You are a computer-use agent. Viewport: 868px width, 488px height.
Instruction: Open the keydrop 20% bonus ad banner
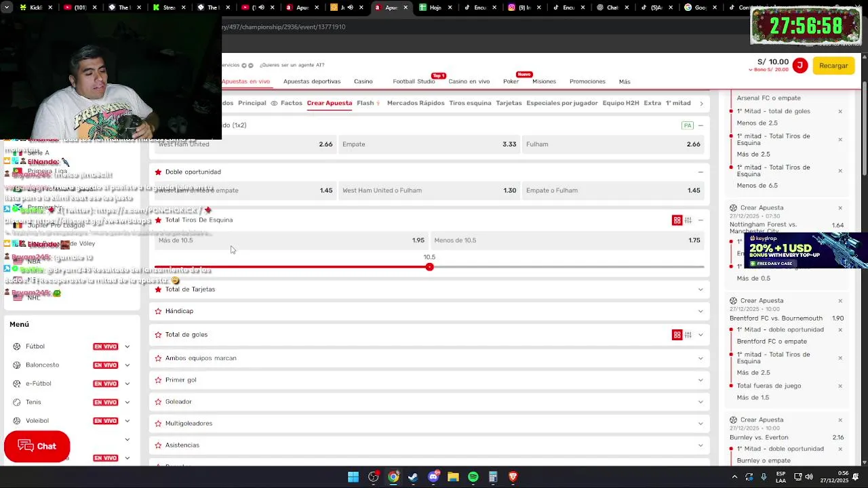[806, 250]
